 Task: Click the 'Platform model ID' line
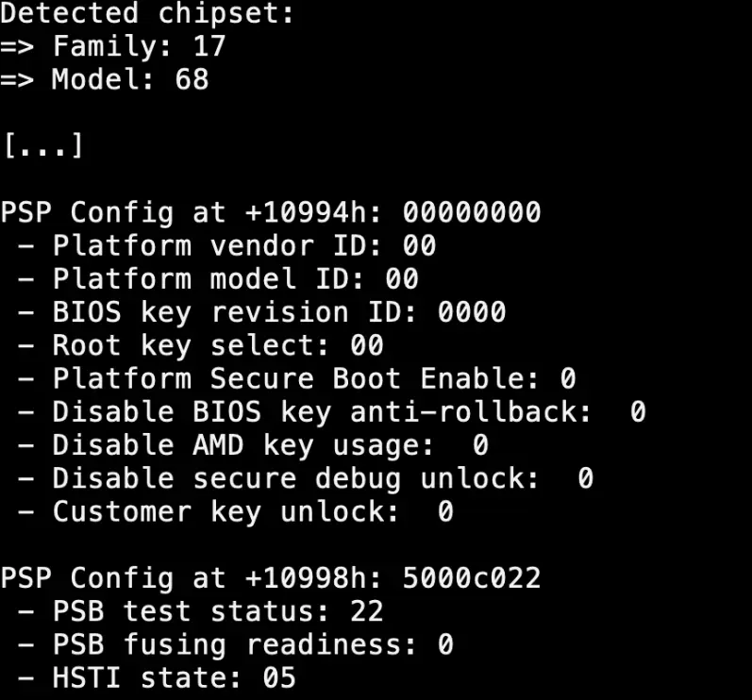point(218,279)
